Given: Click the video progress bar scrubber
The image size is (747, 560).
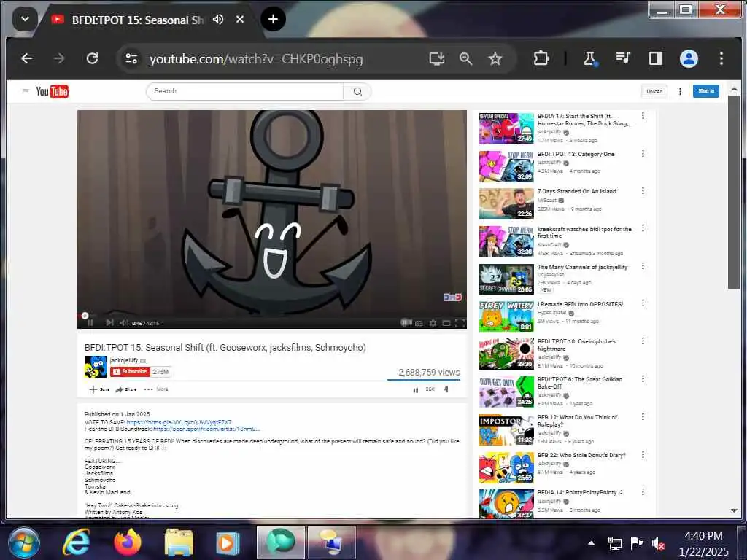Looking at the screenshot, I should 85,315.
